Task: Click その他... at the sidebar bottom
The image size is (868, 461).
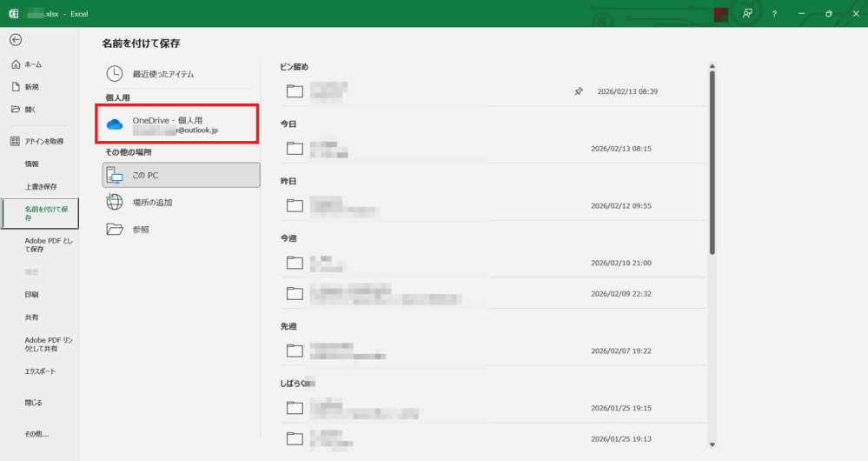Action: [36, 433]
